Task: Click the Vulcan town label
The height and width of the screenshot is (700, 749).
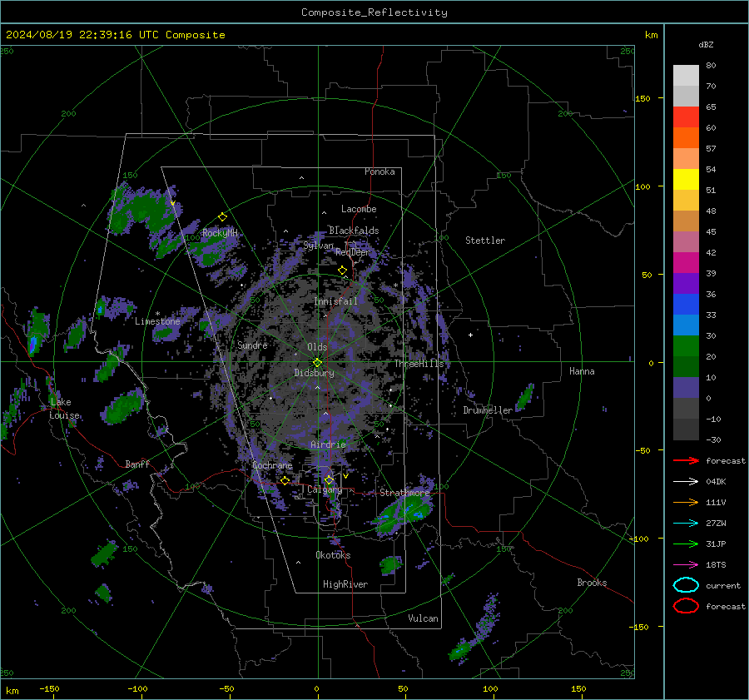Action: [x=423, y=618]
